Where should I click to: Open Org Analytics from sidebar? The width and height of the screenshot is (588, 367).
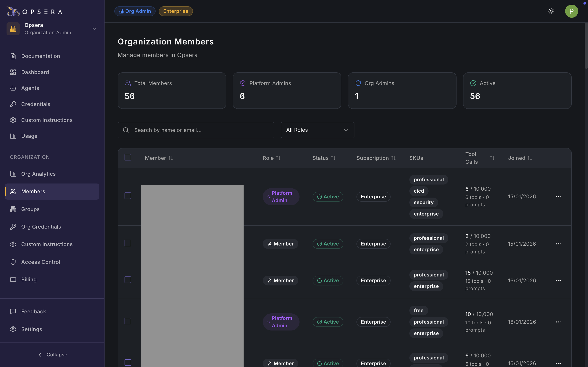[38, 174]
